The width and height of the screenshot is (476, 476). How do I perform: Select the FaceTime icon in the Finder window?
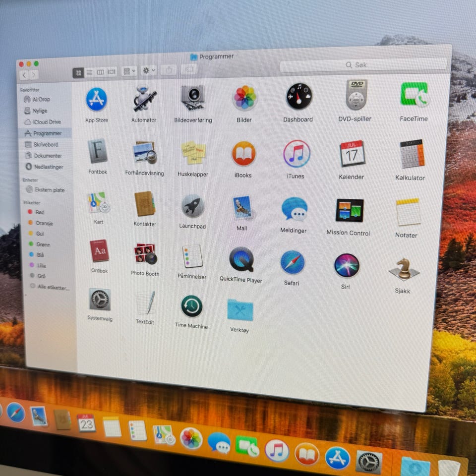click(x=415, y=94)
